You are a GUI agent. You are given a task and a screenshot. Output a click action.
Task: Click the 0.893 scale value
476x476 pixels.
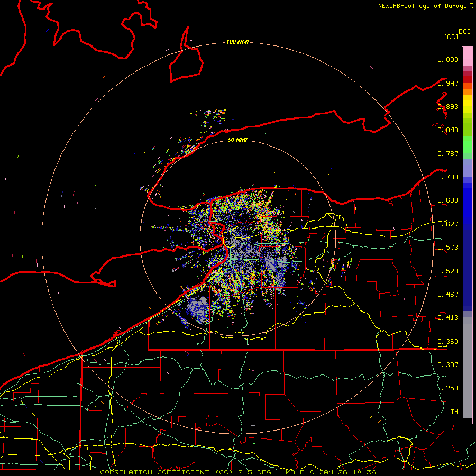click(448, 106)
